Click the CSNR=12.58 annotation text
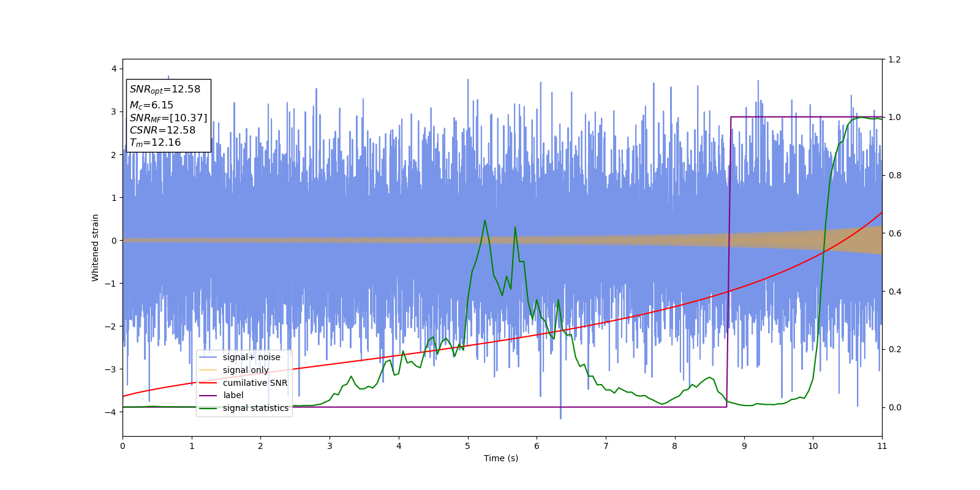The width and height of the screenshot is (980, 490). pos(162,130)
